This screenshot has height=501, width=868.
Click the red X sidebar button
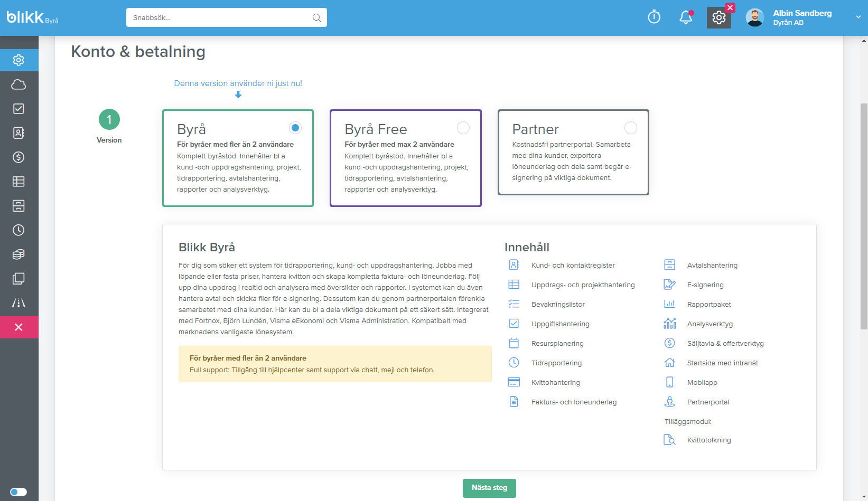[x=19, y=327]
